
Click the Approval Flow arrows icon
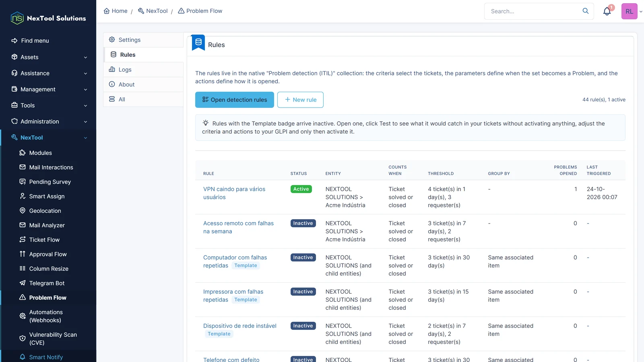pos(23,254)
